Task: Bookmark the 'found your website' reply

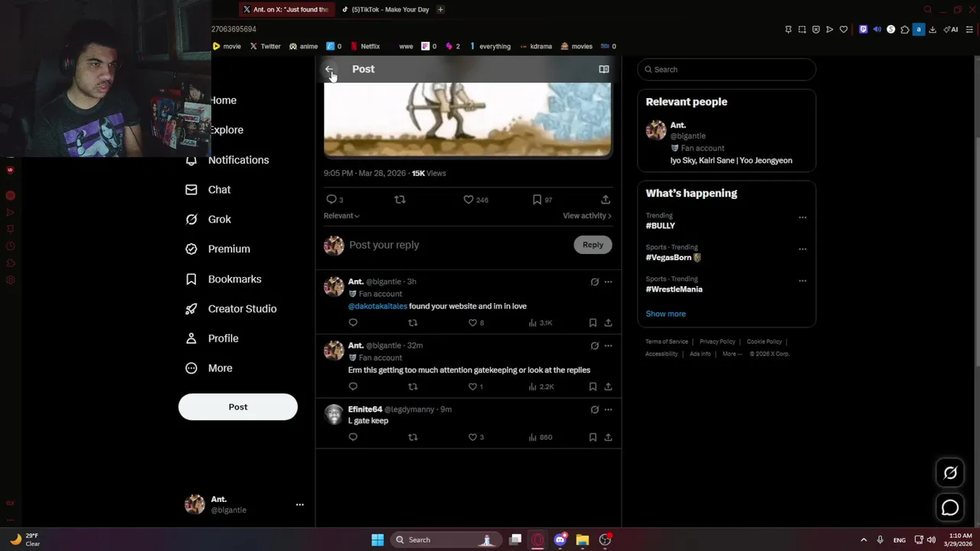Action: pyautogui.click(x=593, y=323)
